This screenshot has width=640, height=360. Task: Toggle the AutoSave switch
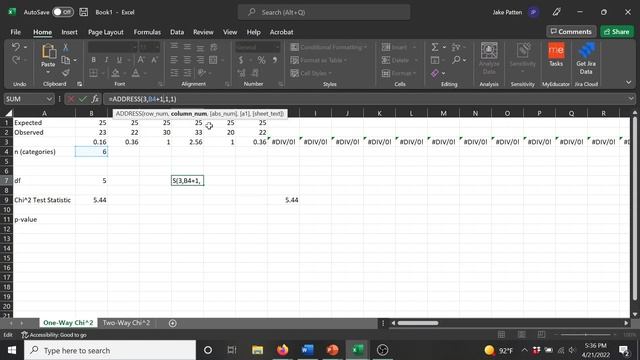coord(63,12)
